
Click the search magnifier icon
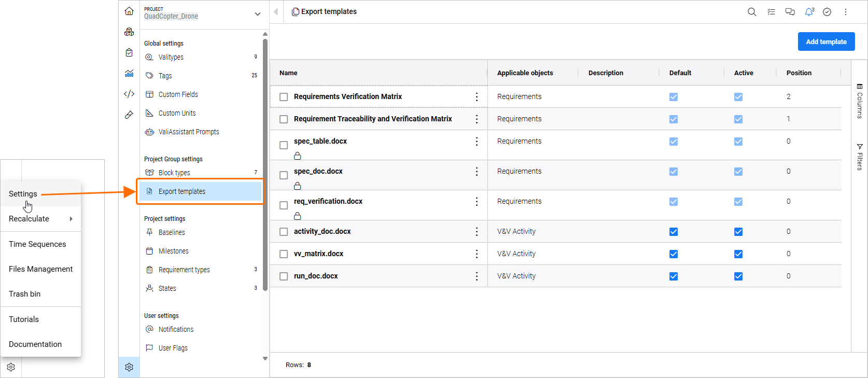(752, 12)
